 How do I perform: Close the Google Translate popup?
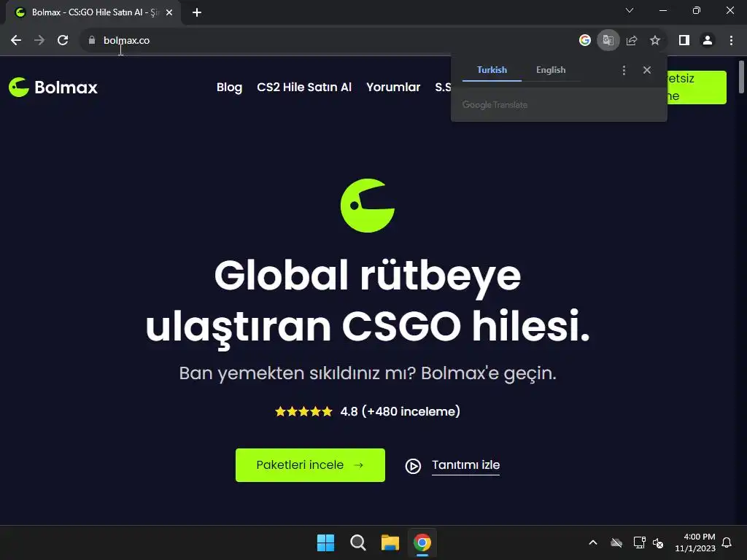point(647,70)
